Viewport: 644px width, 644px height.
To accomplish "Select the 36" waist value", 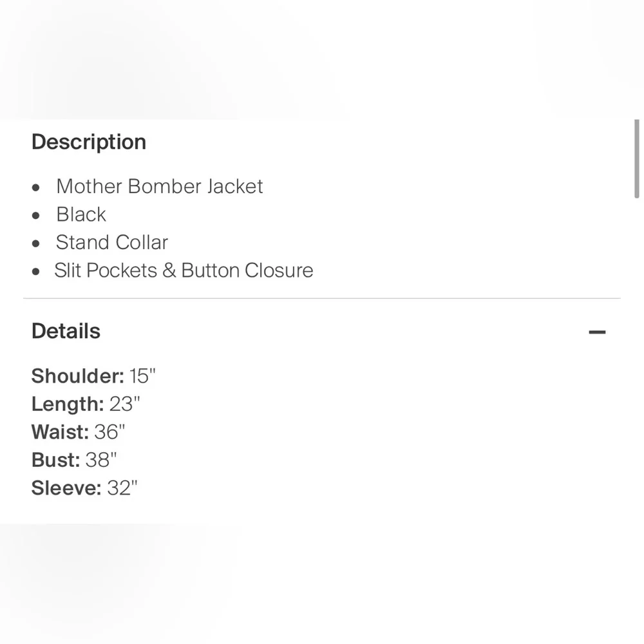I will point(110,432).
